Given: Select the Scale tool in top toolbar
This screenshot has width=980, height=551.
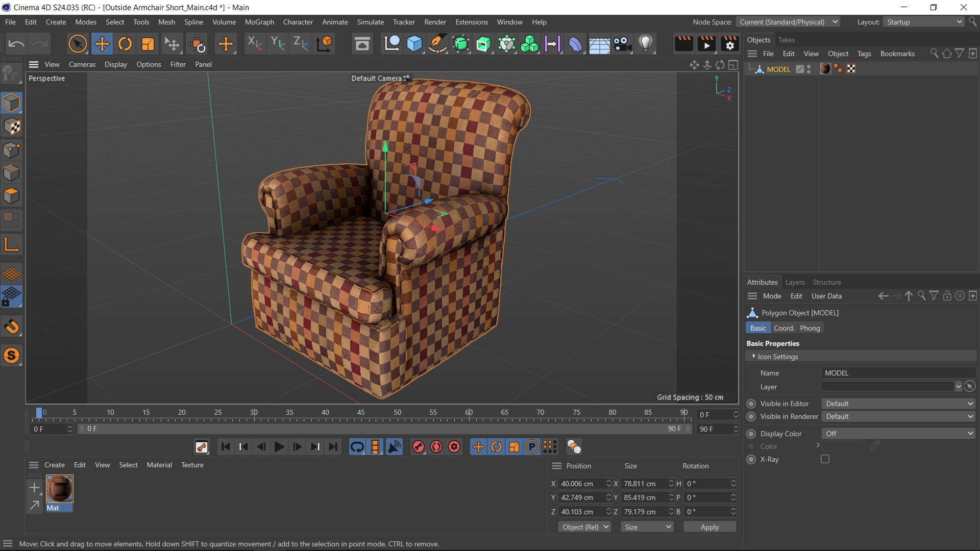Looking at the screenshot, I should point(148,44).
